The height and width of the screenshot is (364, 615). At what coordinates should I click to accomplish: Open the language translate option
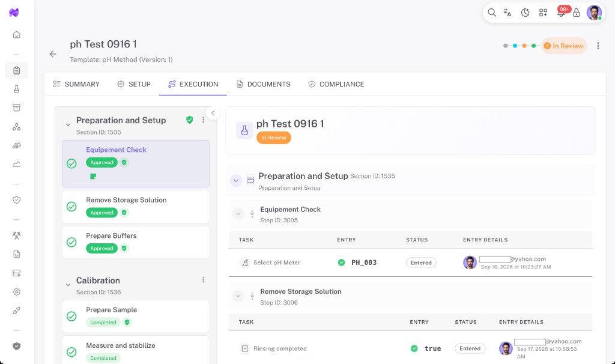coord(507,13)
